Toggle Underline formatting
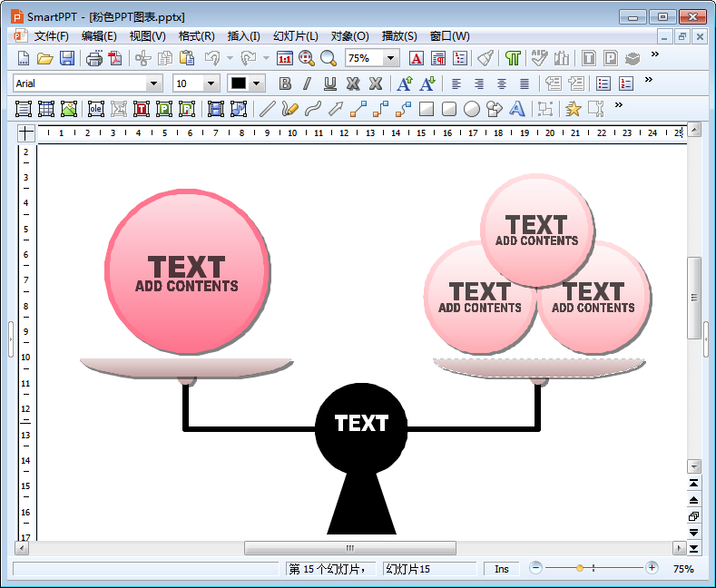Viewport: 716px width, 588px height. [x=329, y=83]
